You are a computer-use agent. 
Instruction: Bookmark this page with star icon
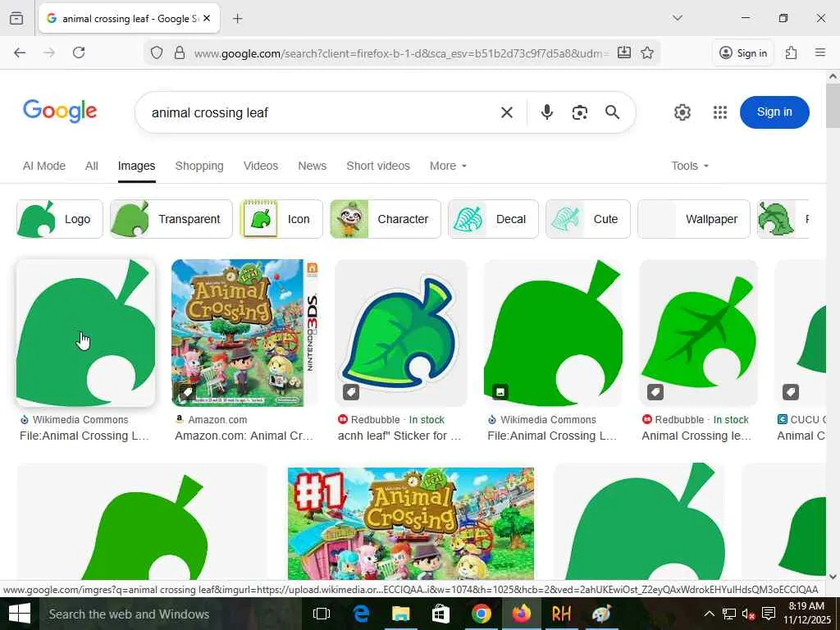[x=647, y=52]
